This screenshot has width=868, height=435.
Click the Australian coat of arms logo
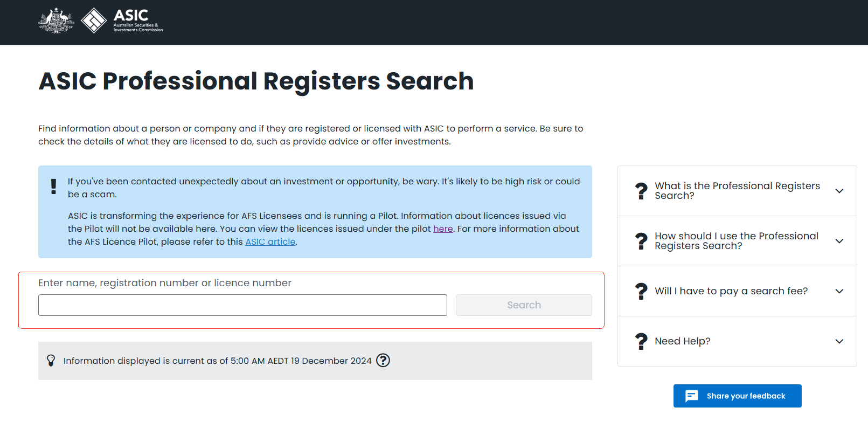[x=56, y=21]
